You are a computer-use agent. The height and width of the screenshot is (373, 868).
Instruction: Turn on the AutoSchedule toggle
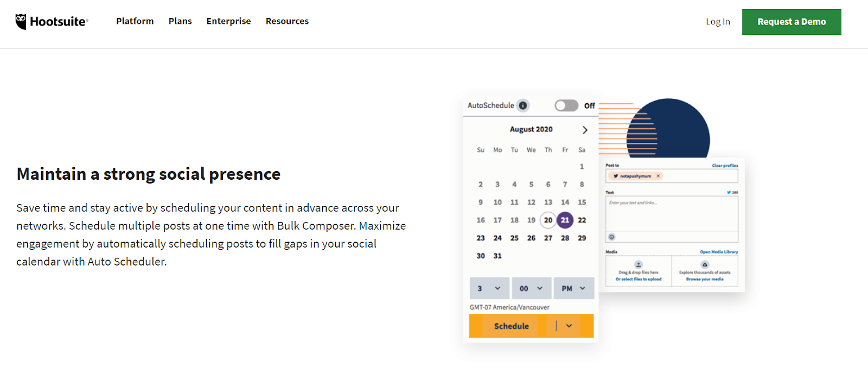[566, 105]
